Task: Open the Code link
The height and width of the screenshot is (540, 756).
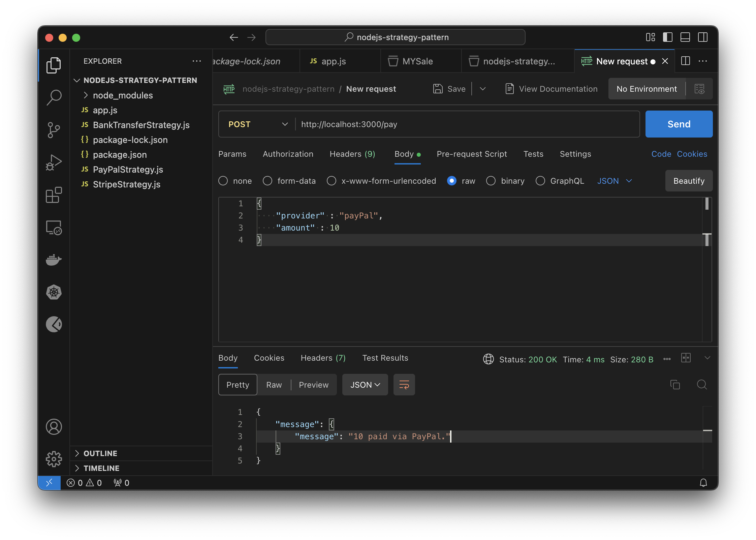Action: click(x=661, y=154)
